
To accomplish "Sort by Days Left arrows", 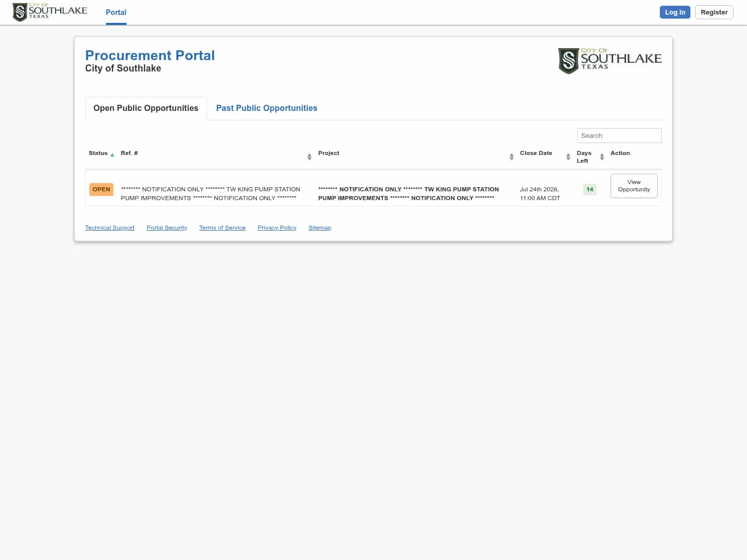I will (x=602, y=157).
